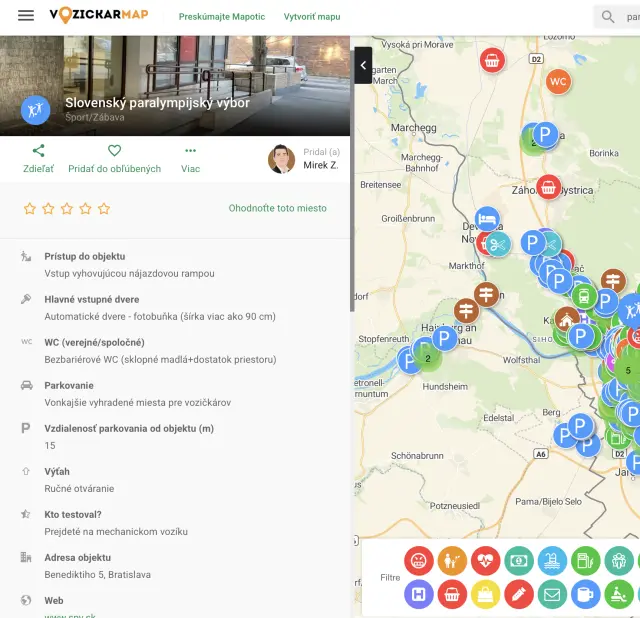Select the orange WC map marker

pyautogui.click(x=558, y=81)
